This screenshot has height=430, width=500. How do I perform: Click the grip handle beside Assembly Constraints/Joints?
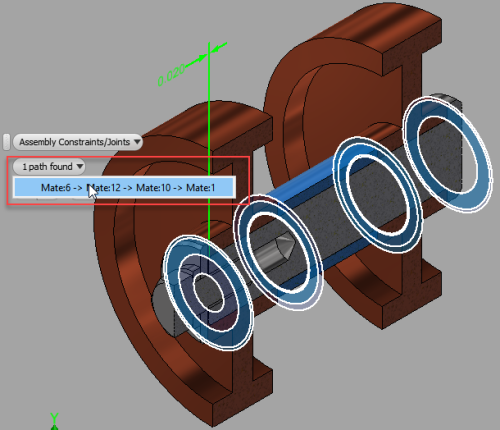(x=6, y=142)
